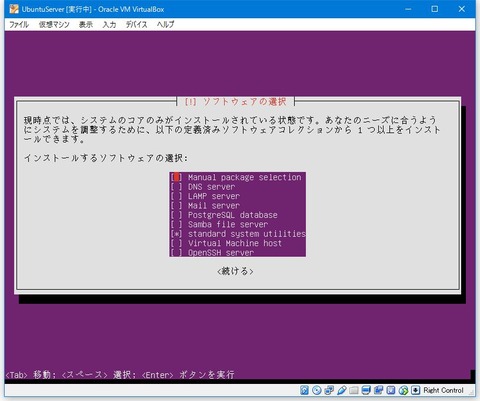The height and width of the screenshot is (401, 480).
Task: Click the <続ける> continue button
Action: coord(235,271)
